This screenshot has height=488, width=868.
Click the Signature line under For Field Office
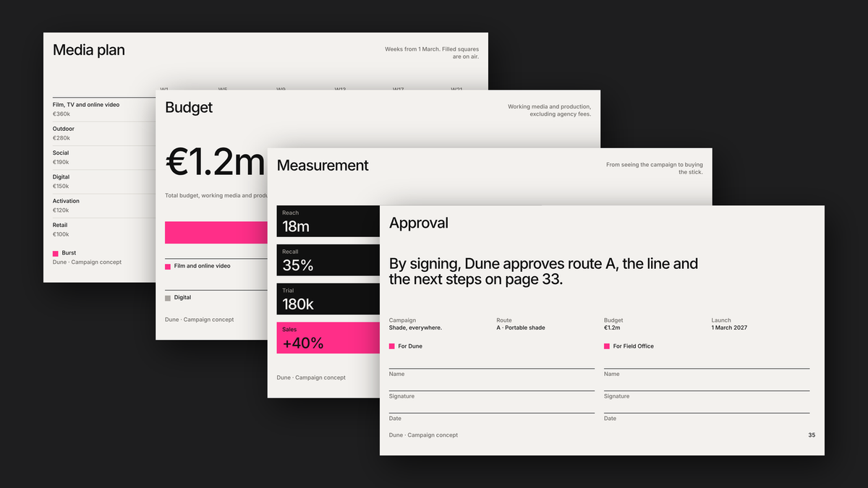point(707,391)
